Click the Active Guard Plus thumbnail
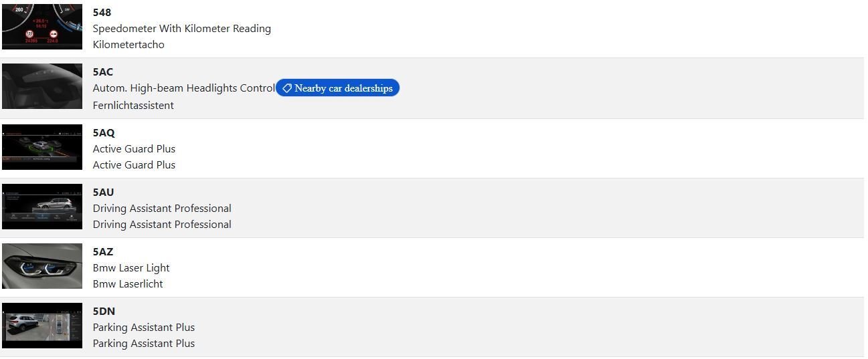Image resolution: width=868 pixels, height=359 pixels. 42,146
